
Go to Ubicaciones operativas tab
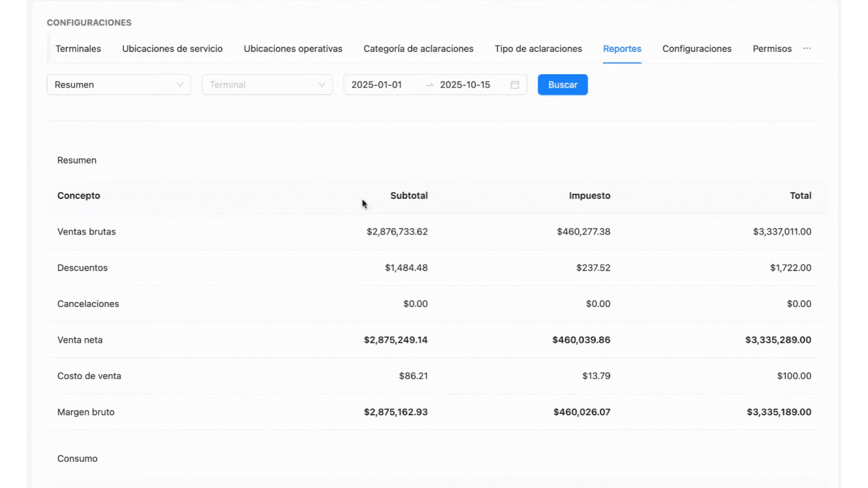(x=293, y=49)
